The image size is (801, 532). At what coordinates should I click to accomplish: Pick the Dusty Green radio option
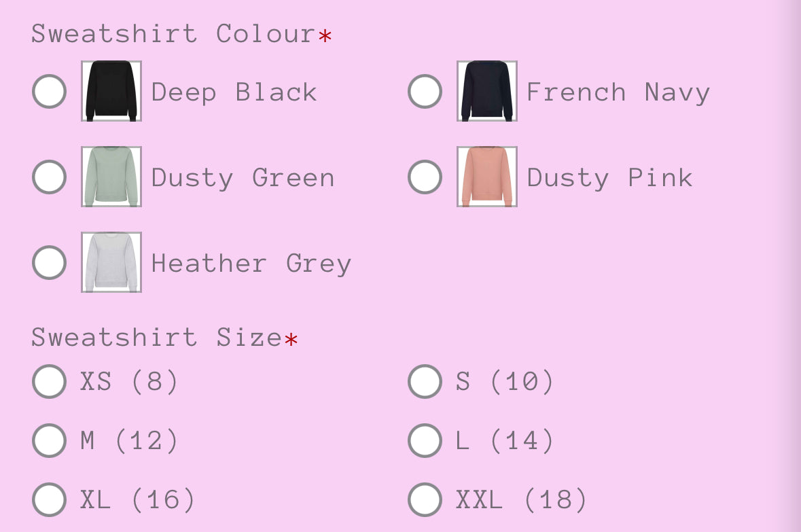[49, 177]
